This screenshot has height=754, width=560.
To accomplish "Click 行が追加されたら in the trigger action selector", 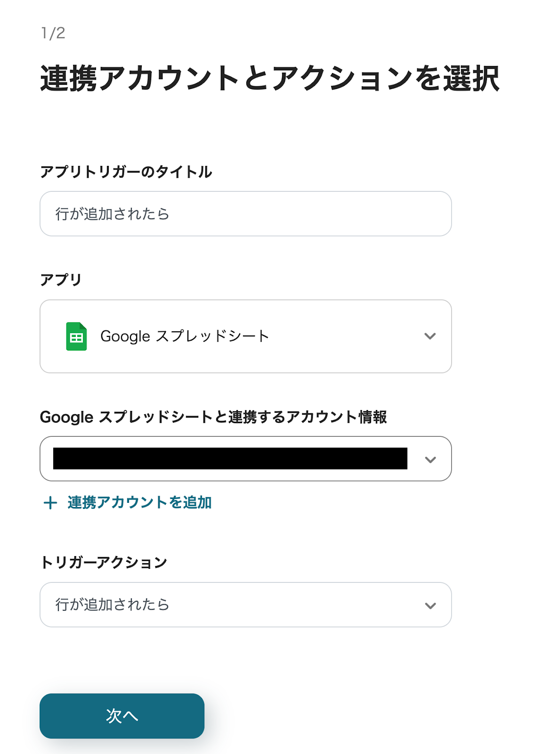I will [112, 605].
